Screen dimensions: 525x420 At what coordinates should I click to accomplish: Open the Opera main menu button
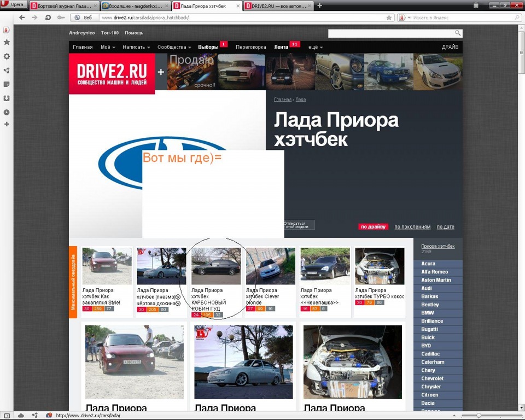click(x=13, y=5)
